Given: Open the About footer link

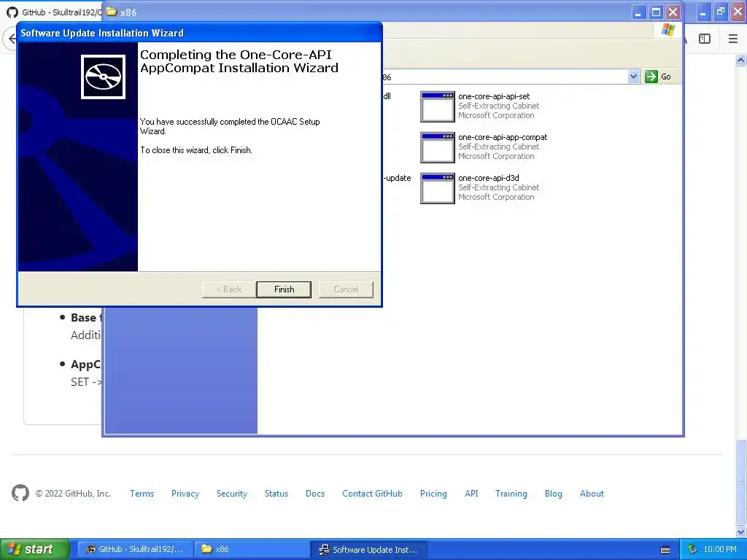Looking at the screenshot, I should pyautogui.click(x=592, y=494).
